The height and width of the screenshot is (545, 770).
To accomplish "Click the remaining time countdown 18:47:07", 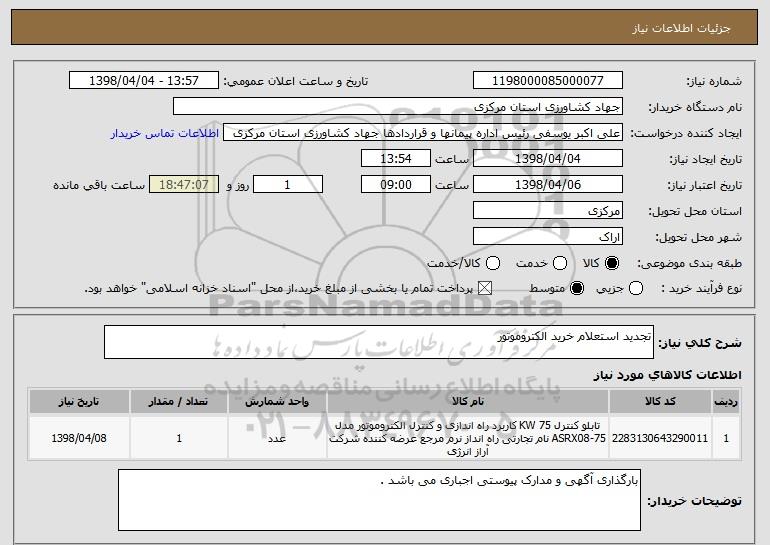I will (184, 185).
